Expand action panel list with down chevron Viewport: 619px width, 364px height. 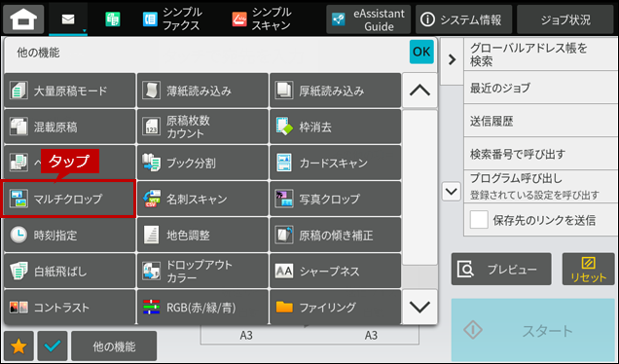[x=452, y=192]
